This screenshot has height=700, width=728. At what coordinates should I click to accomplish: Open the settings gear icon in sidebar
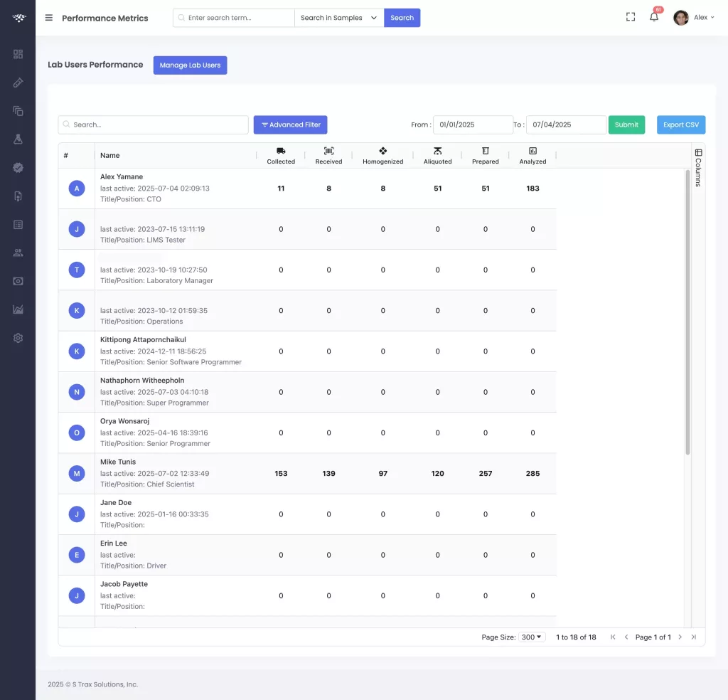(18, 338)
